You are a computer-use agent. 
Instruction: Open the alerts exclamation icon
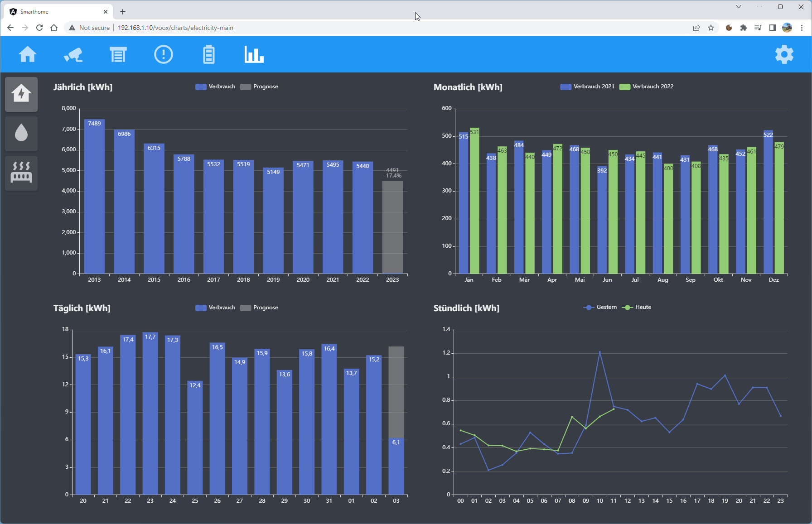(164, 54)
